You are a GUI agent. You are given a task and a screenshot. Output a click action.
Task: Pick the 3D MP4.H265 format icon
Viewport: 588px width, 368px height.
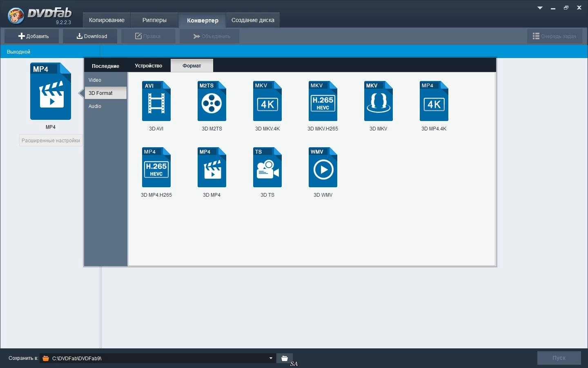[x=156, y=167]
